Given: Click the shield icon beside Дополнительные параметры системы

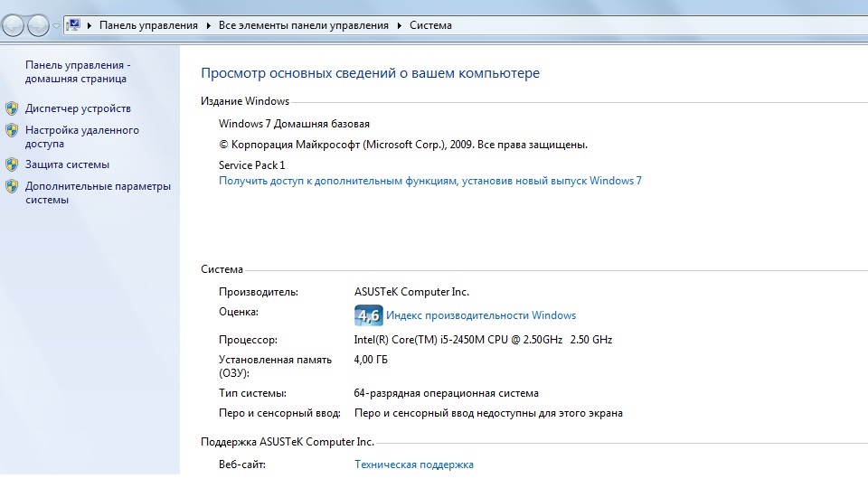Looking at the screenshot, I should click(x=12, y=187).
